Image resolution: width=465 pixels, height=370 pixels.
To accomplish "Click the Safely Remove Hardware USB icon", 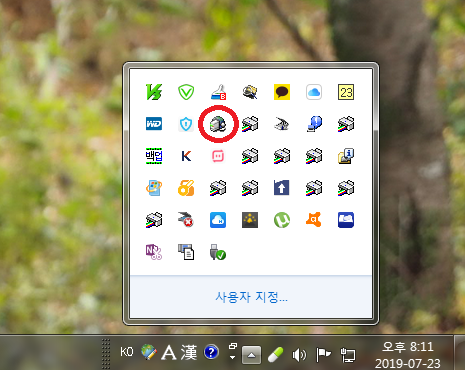I will (x=218, y=252).
